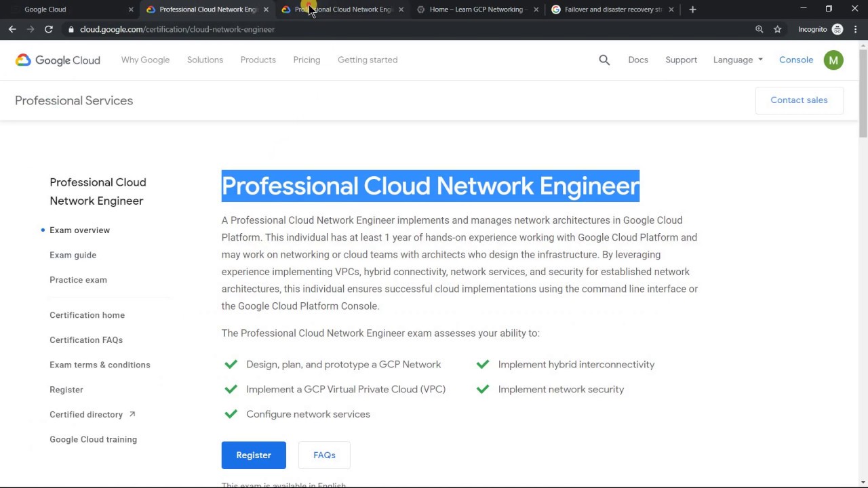Click 'Implement a GCP Virtual Private Cloud (VPC)'

click(346, 389)
